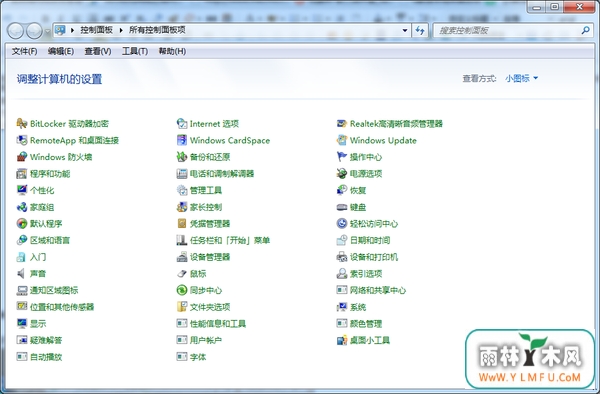Screen dimensions: 600x394
Task: Open the 性能信息和工具 link
Action: pos(218,324)
